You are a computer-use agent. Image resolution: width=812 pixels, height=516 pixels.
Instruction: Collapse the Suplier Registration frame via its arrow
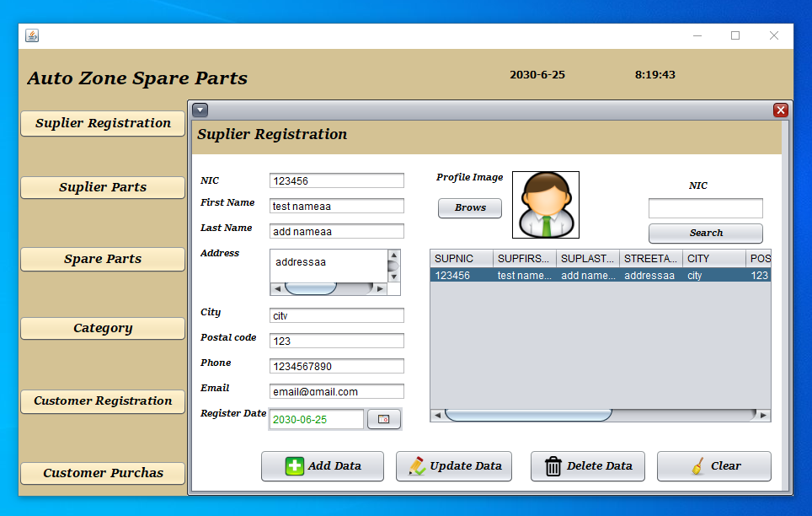pos(200,110)
